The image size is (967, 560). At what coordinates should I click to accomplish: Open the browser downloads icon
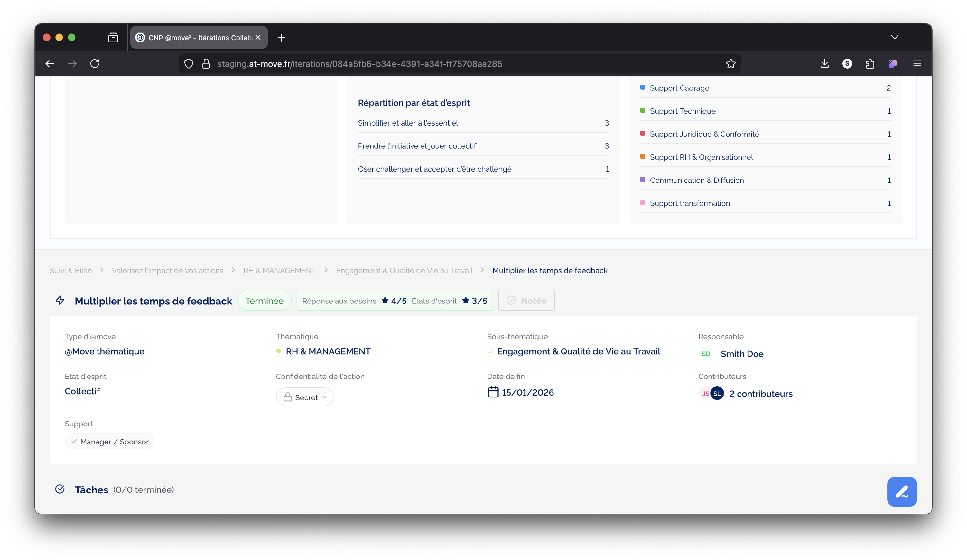pyautogui.click(x=824, y=64)
